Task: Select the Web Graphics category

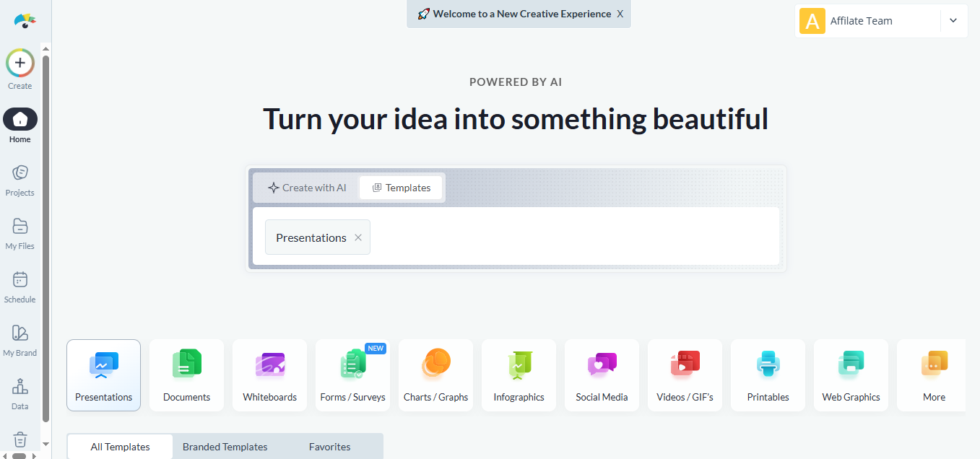Action: (x=851, y=375)
